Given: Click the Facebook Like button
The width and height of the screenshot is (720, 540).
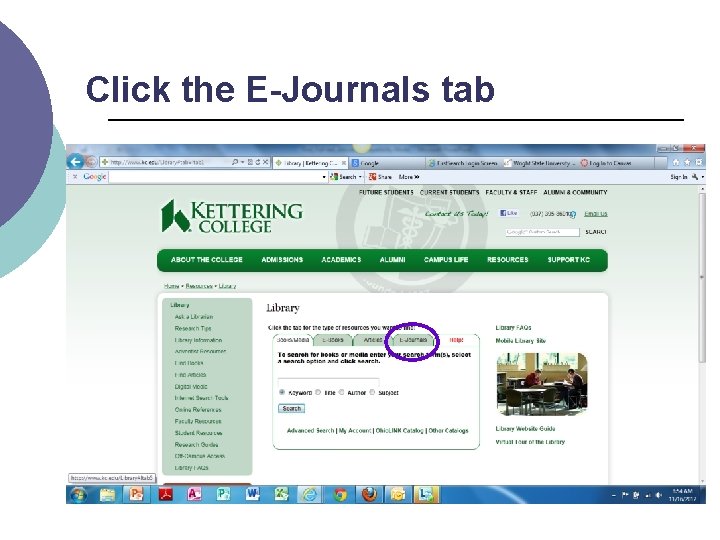Looking at the screenshot, I should pyautogui.click(x=509, y=213).
